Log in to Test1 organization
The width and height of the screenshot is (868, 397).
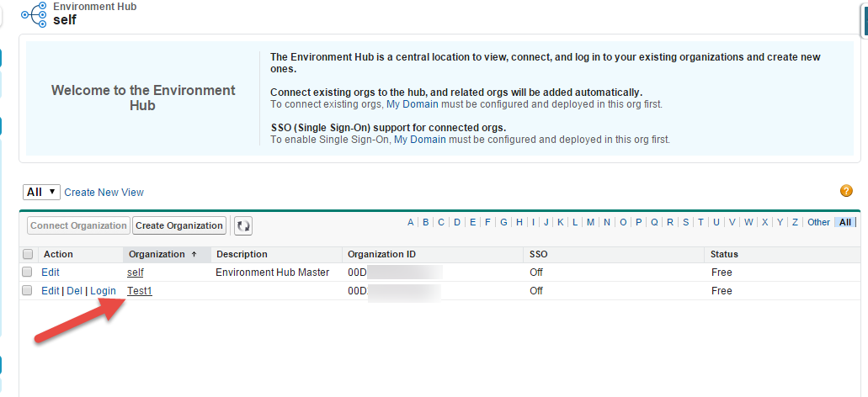[x=103, y=291]
